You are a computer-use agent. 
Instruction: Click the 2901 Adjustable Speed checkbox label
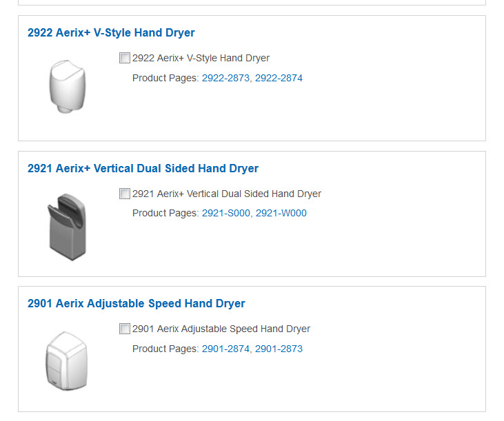click(221, 329)
